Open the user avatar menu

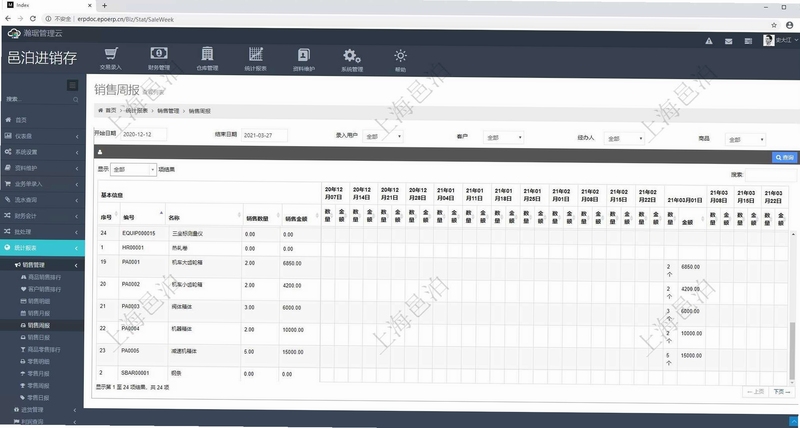pos(780,40)
